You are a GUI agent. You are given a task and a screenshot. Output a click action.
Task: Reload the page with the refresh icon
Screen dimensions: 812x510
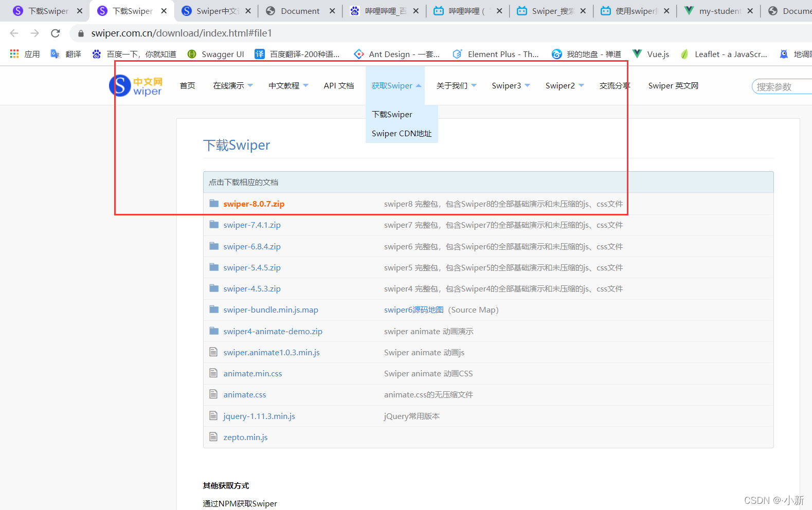click(x=56, y=33)
